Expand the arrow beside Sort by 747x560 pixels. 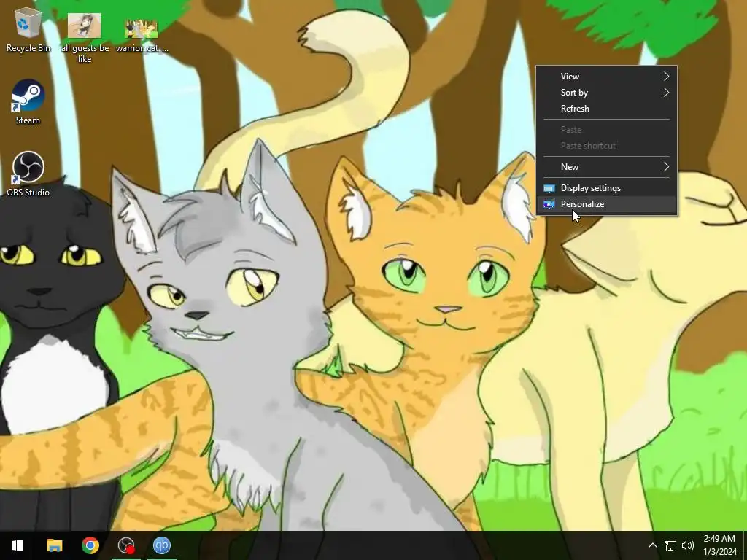[x=667, y=93]
